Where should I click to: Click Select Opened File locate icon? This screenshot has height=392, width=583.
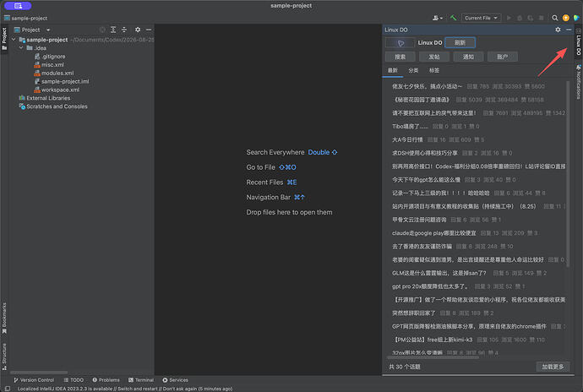102,30
